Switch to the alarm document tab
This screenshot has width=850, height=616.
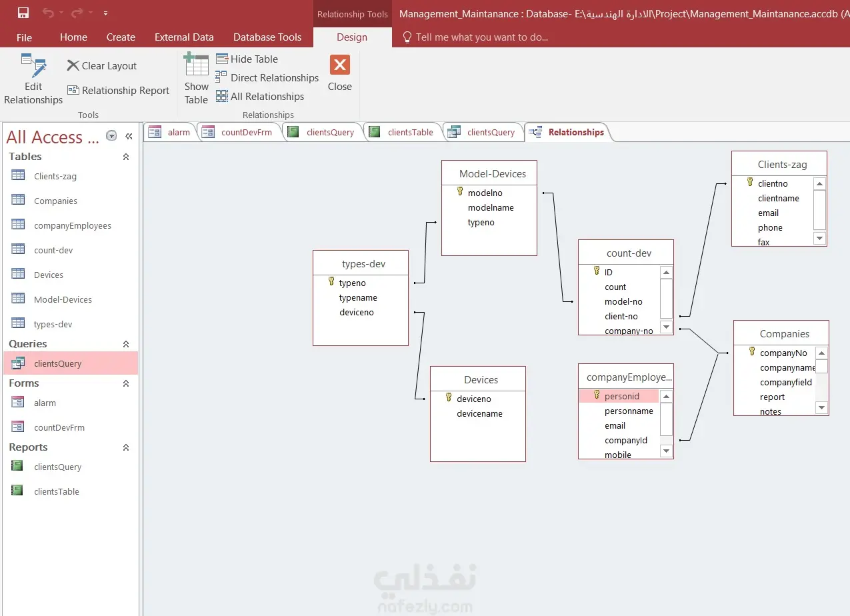178,131
